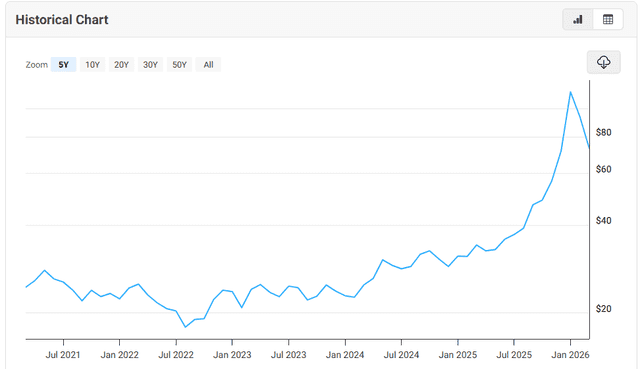
Task: Select the 5Y zoom range
Action: point(64,64)
